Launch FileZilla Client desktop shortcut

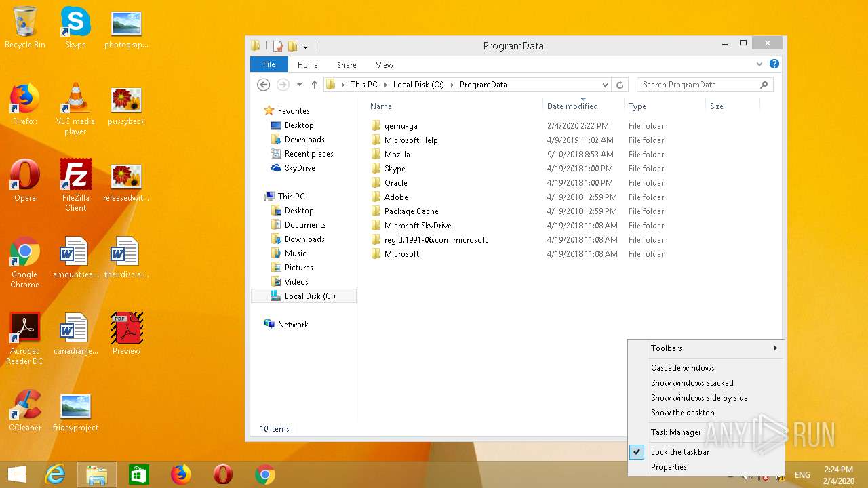point(75,185)
